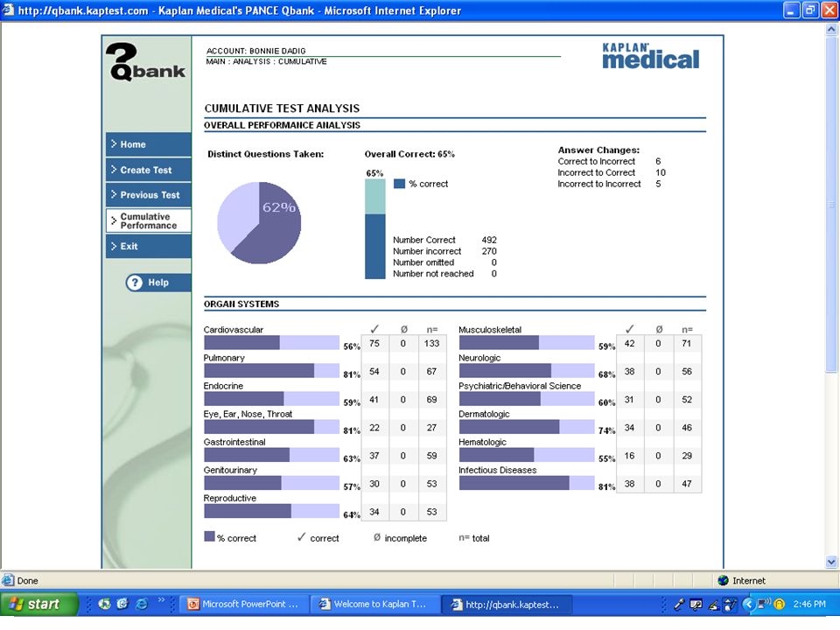Viewport: 840px width, 630px height.
Task: Click the n= total legend text
Action: tap(474, 538)
